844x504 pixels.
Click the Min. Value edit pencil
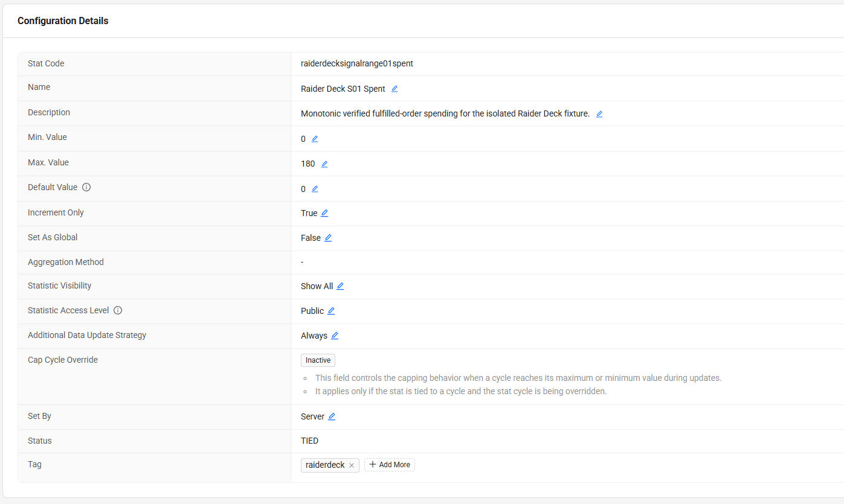pos(315,139)
